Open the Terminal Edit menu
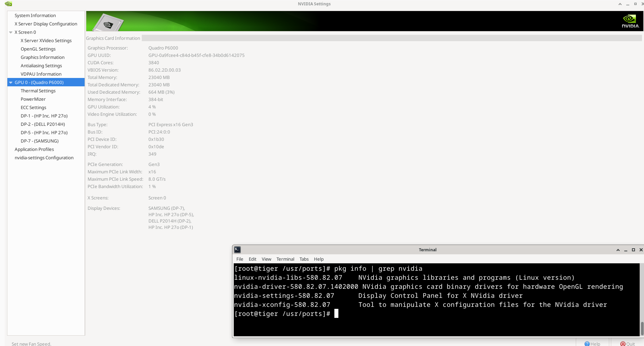 click(x=252, y=259)
